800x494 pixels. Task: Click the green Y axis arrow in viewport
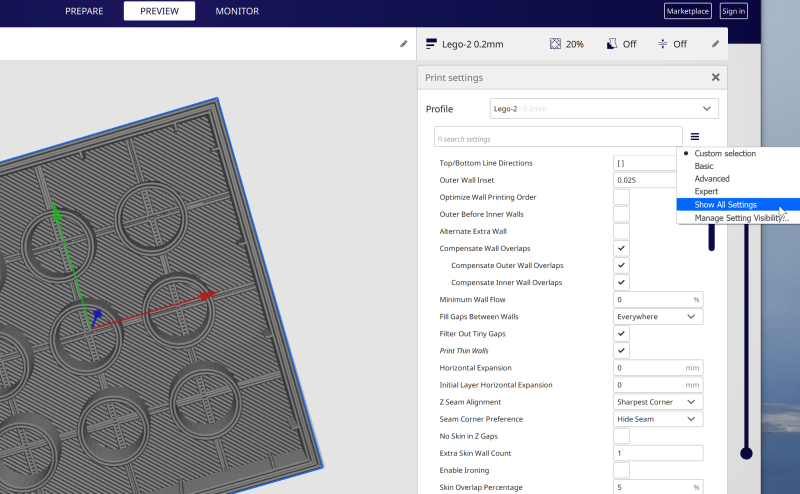pos(57,212)
